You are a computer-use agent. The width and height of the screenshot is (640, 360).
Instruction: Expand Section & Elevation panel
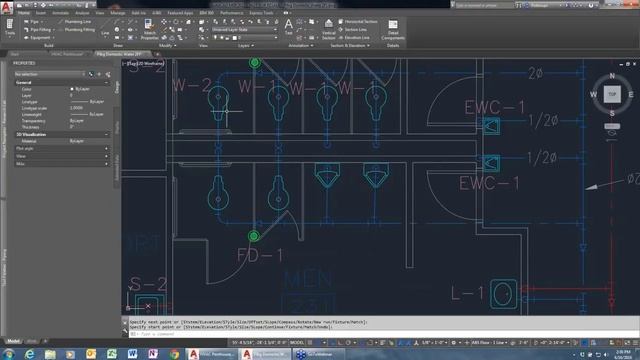tap(350, 46)
